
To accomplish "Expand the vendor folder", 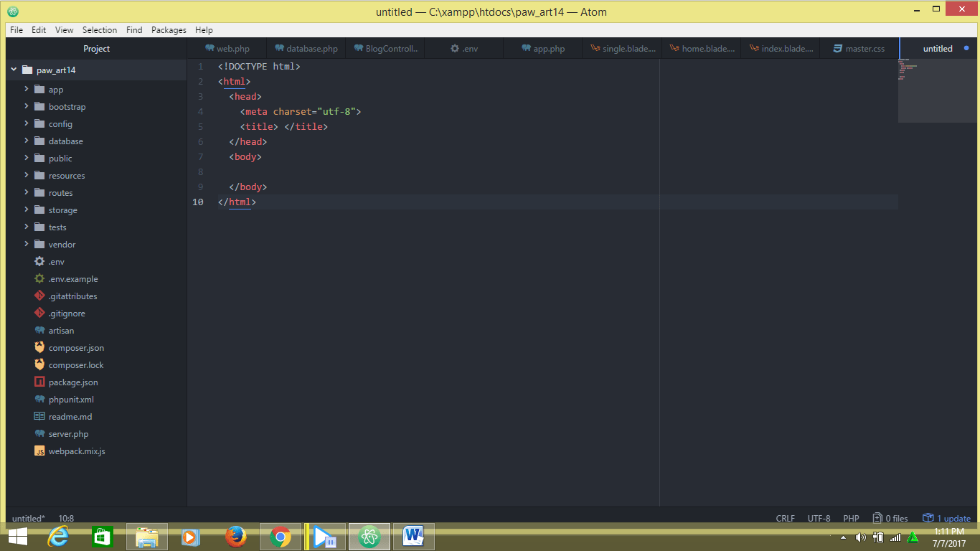I will 26,244.
